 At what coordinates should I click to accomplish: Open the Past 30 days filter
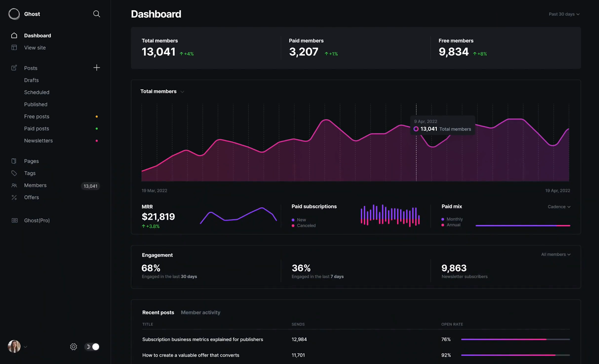[x=564, y=14]
